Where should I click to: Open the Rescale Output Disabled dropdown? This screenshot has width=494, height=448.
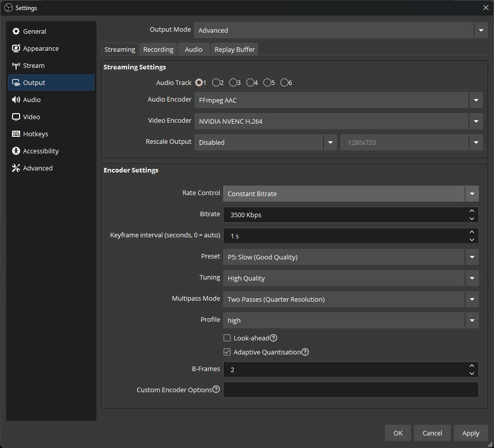point(265,142)
